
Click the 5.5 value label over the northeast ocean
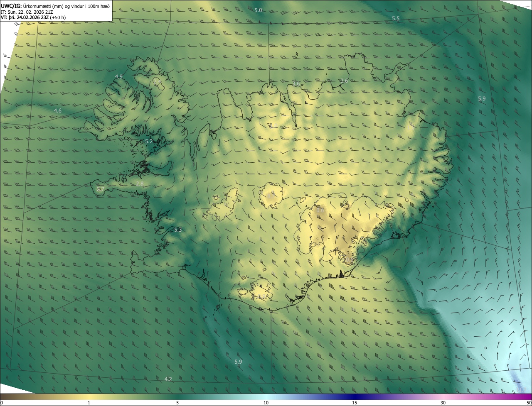point(396,19)
